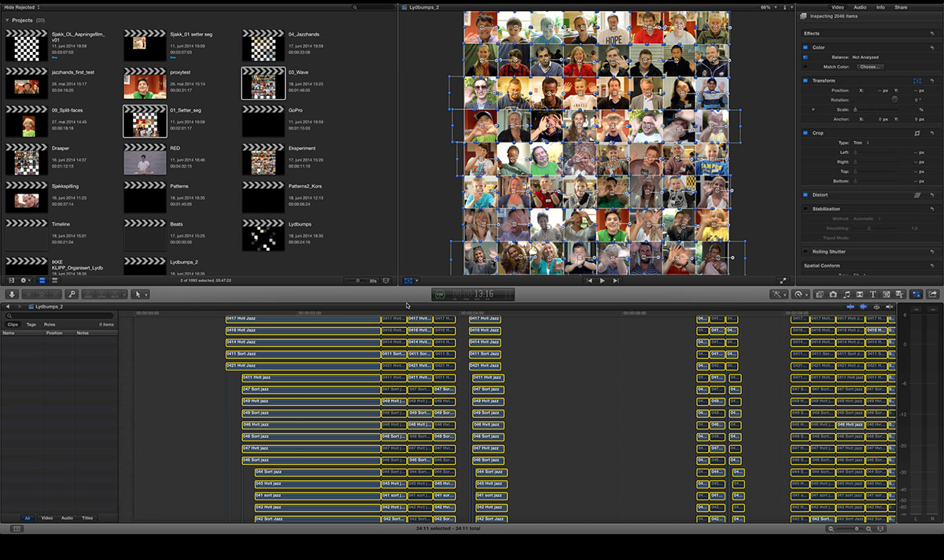Open the Crop Type Trim menu
This screenshot has width=944, height=560.
pos(861,142)
